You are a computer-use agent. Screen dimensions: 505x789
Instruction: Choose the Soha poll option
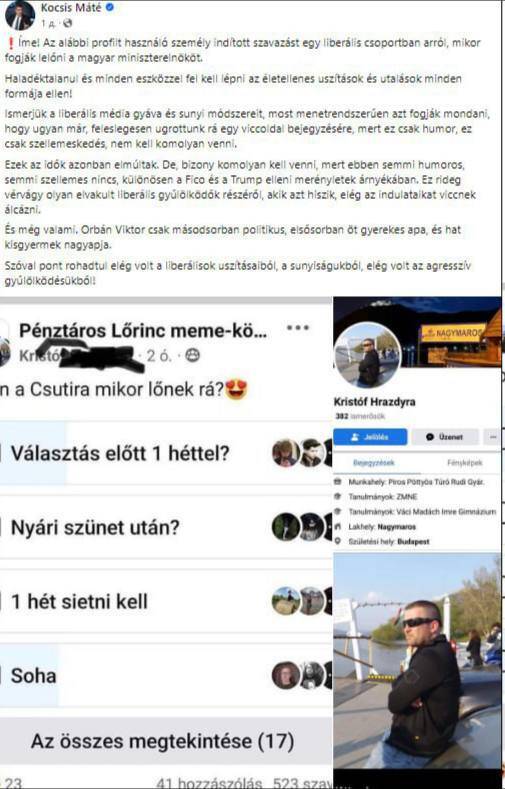(166, 675)
